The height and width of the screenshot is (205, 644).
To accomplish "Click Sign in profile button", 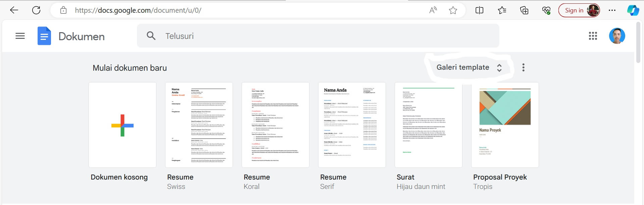I will (579, 10).
